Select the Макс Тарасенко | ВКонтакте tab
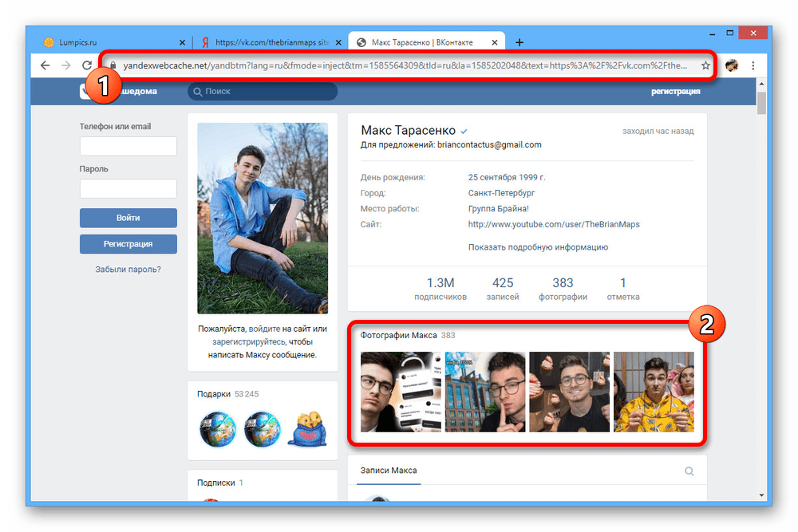The height and width of the screenshot is (532, 798). click(x=426, y=43)
